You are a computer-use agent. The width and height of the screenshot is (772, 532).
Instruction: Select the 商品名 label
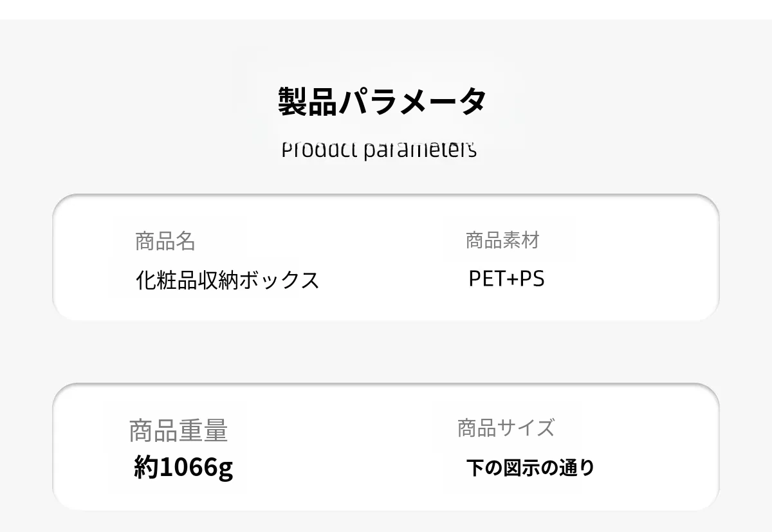pos(165,241)
